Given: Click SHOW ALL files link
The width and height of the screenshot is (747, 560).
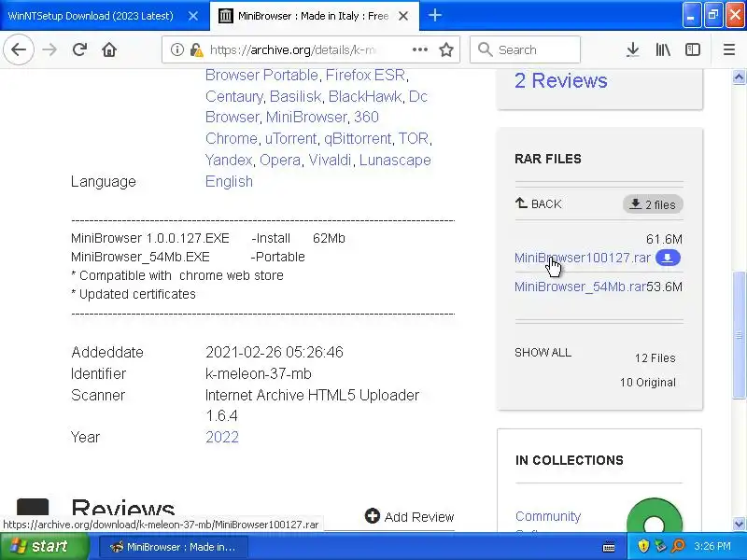Looking at the screenshot, I should point(543,353).
